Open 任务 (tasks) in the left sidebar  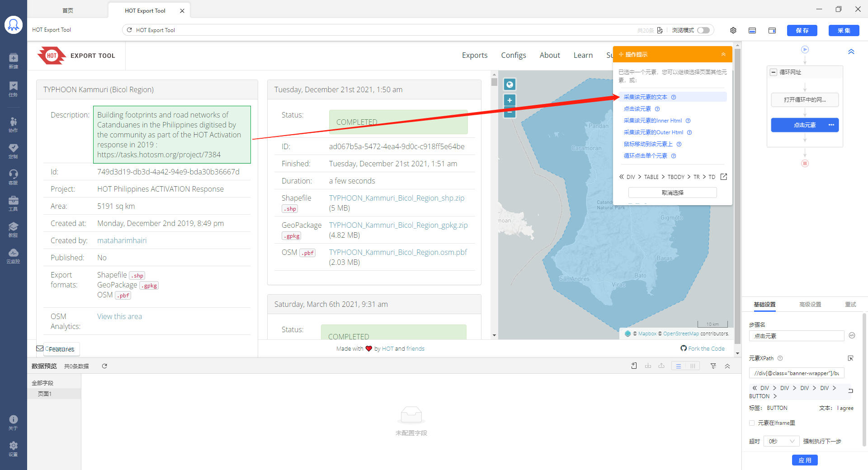click(14, 89)
